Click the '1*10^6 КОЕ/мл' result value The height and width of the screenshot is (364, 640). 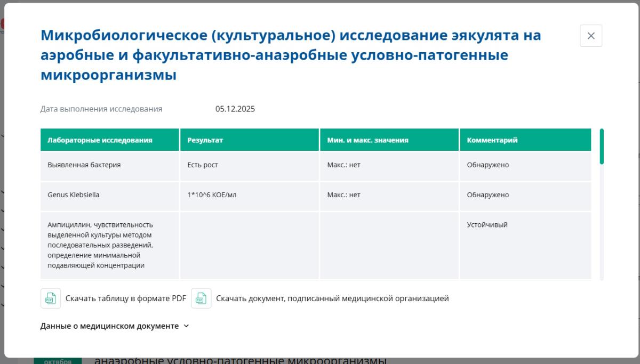(x=212, y=195)
